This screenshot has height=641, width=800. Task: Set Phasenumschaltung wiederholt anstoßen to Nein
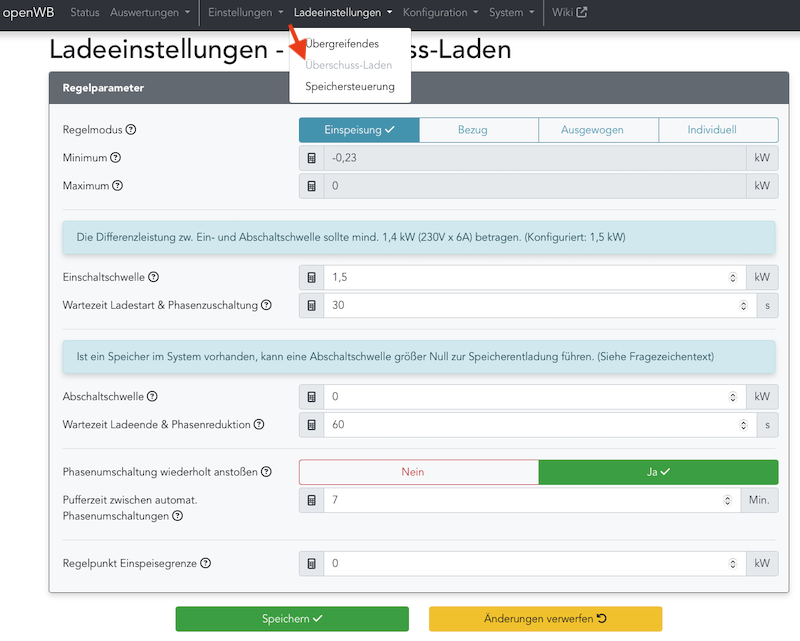coord(418,472)
